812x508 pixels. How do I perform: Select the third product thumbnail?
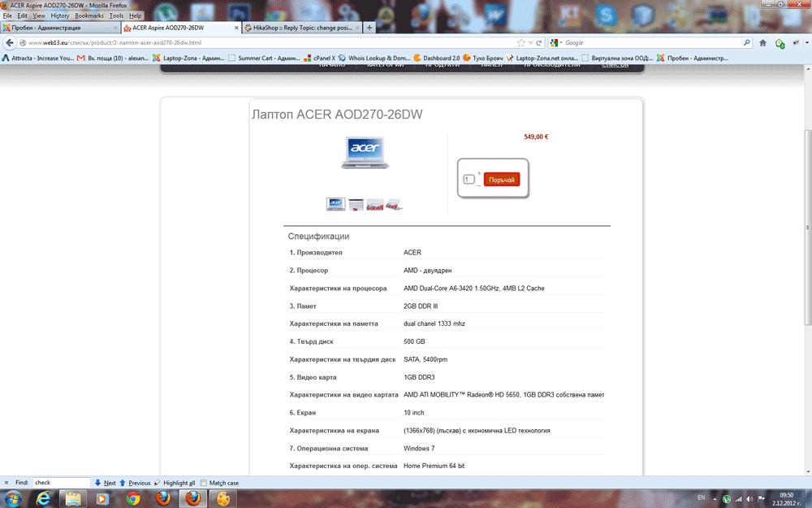click(x=375, y=204)
